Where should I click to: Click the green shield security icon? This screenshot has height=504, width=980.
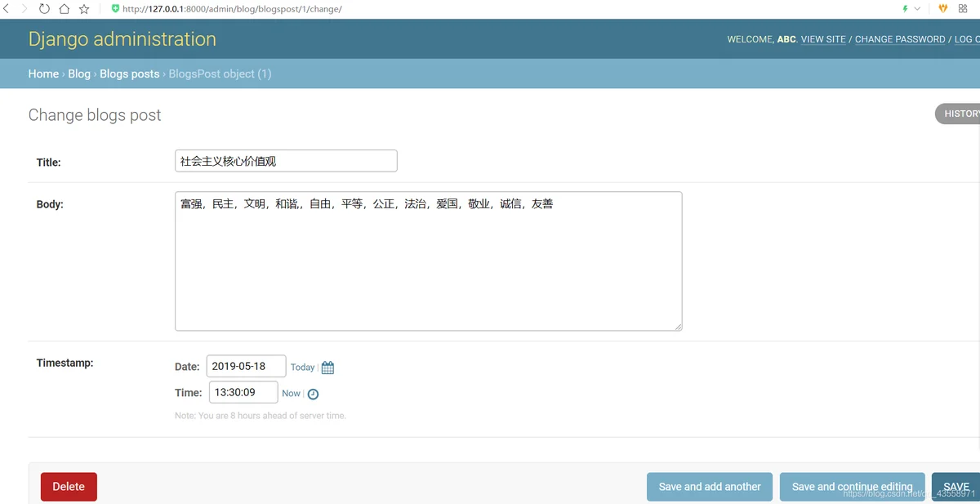(x=115, y=9)
